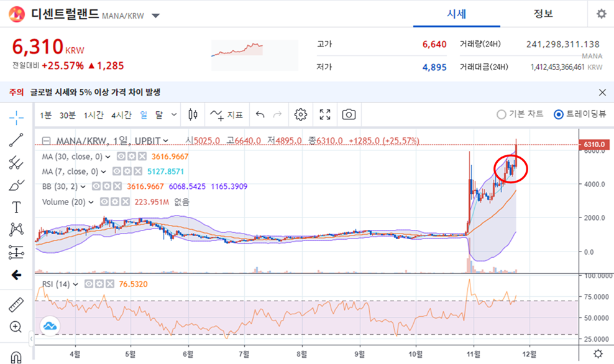The image size is (614, 364).
Task: Select the long position forecast tool
Action: click(16, 252)
